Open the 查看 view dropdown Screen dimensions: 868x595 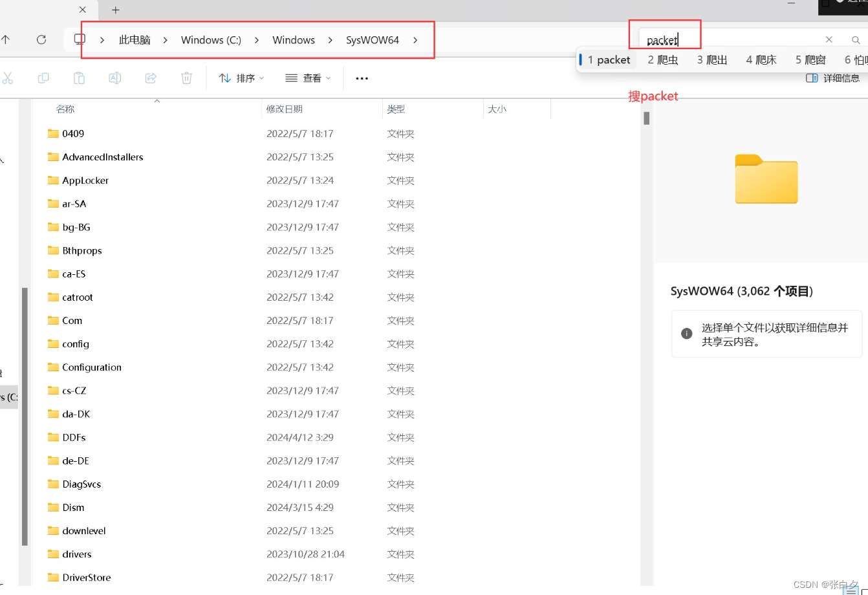pos(309,78)
